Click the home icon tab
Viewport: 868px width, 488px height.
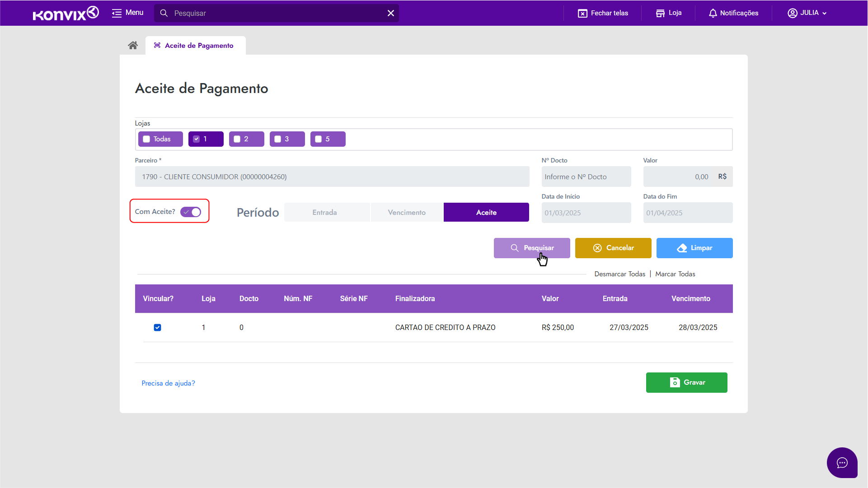click(132, 45)
